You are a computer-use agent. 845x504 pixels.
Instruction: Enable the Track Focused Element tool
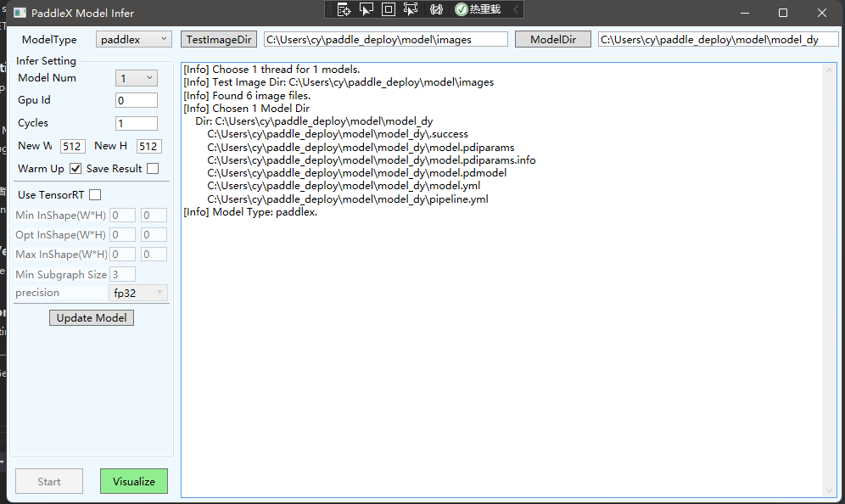[x=411, y=9]
